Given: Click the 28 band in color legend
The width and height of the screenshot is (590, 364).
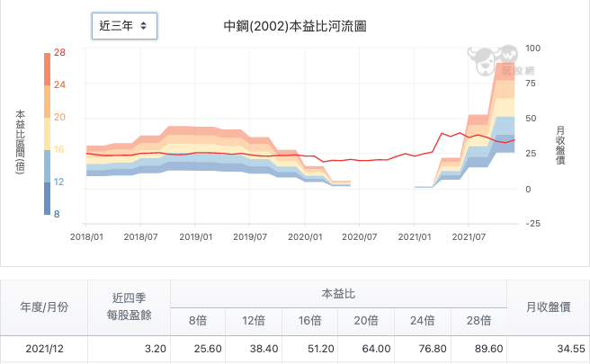Looking at the screenshot, I should (47, 69).
